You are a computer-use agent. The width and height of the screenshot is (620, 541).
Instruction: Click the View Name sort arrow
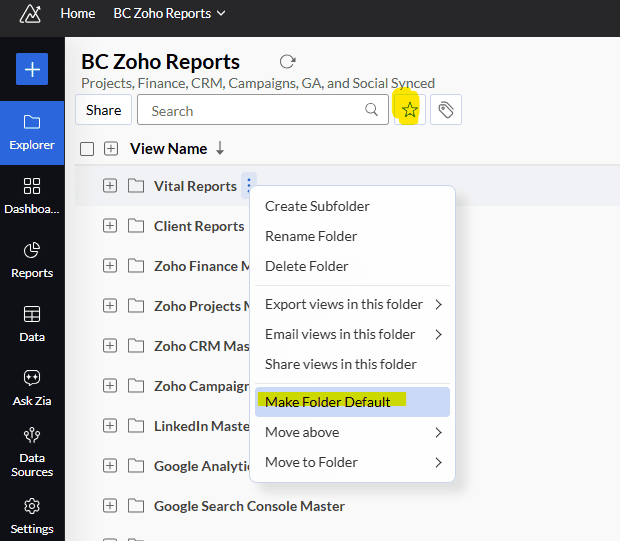220,149
